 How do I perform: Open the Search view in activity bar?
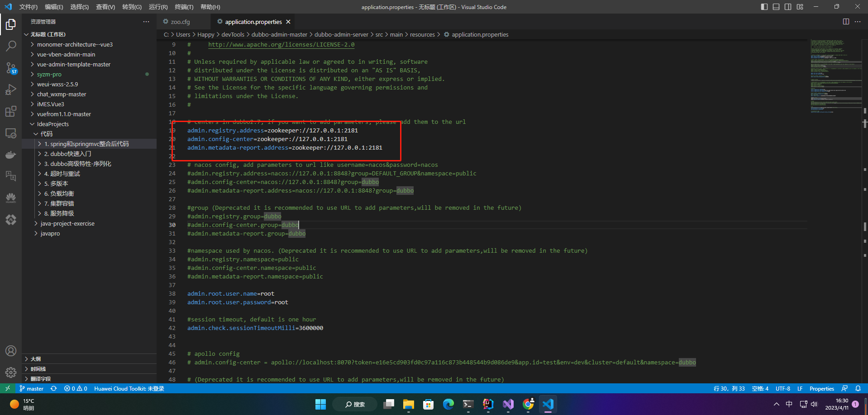pos(11,46)
